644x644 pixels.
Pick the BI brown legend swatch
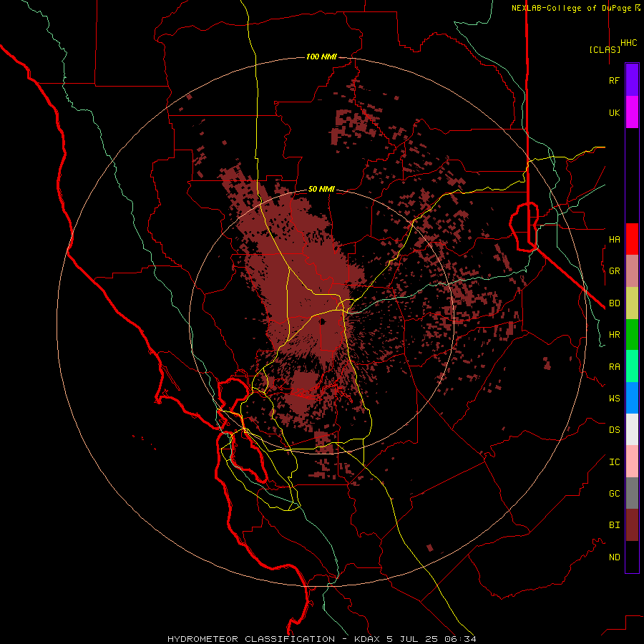(x=632, y=525)
